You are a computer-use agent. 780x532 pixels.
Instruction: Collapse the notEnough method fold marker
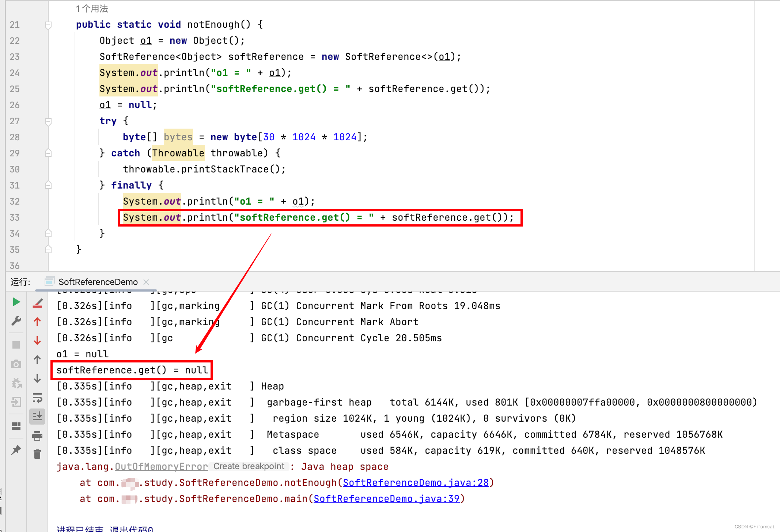(48, 25)
